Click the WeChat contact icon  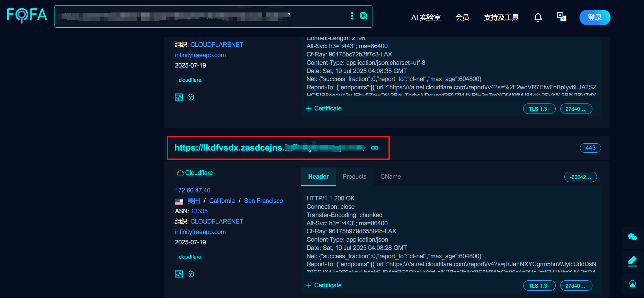pyautogui.click(x=632, y=237)
